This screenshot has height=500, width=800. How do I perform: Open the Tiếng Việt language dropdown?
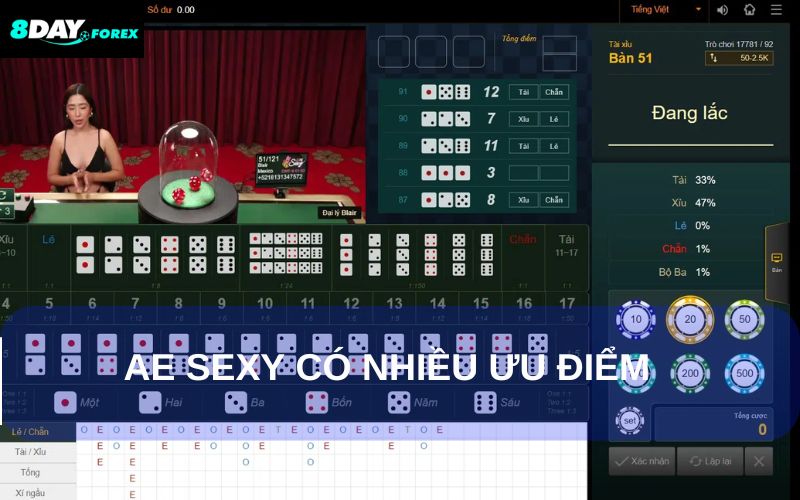tap(665, 10)
